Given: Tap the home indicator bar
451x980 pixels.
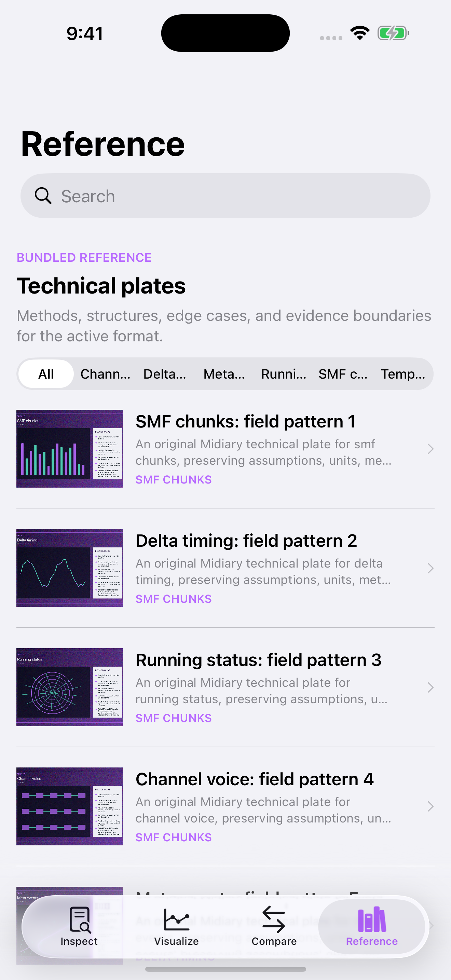Looking at the screenshot, I should pos(225,969).
